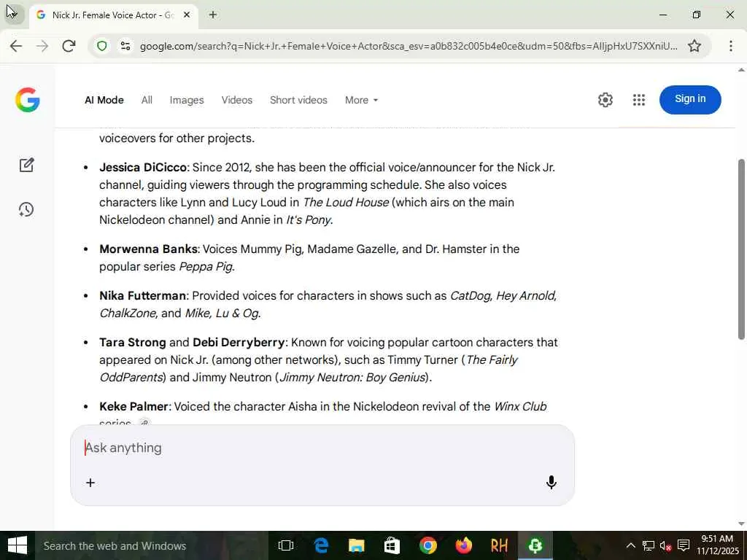This screenshot has height=560, width=747.
Task: Switch to the Videos tab
Action: (237, 100)
